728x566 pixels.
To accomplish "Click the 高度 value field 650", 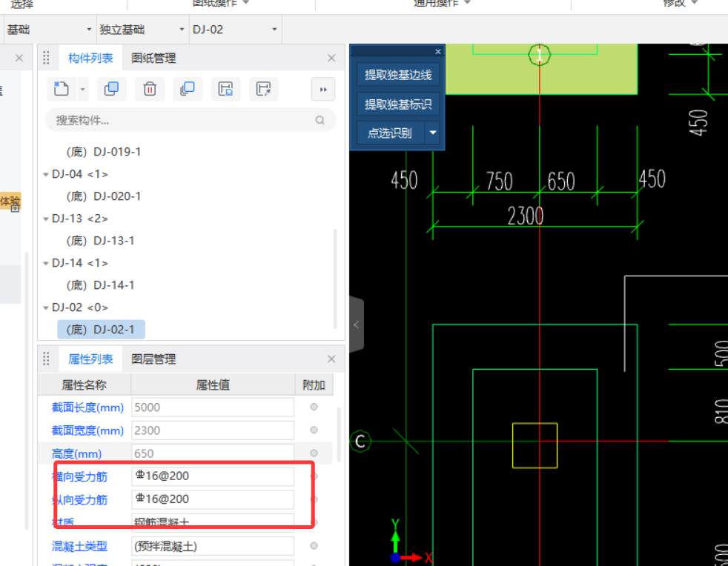I will (x=213, y=453).
